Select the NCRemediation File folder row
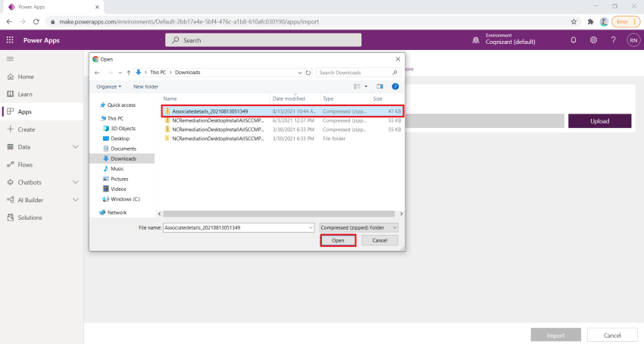Image resolution: width=644 pixels, height=344 pixels. coord(283,139)
